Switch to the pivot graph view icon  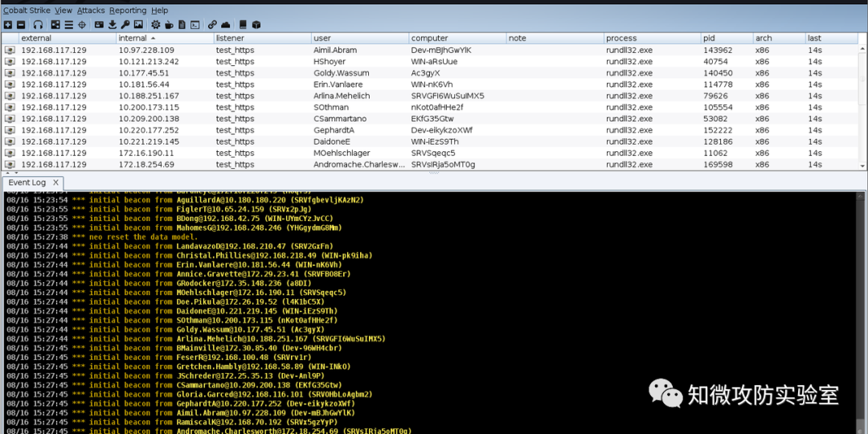(55, 25)
